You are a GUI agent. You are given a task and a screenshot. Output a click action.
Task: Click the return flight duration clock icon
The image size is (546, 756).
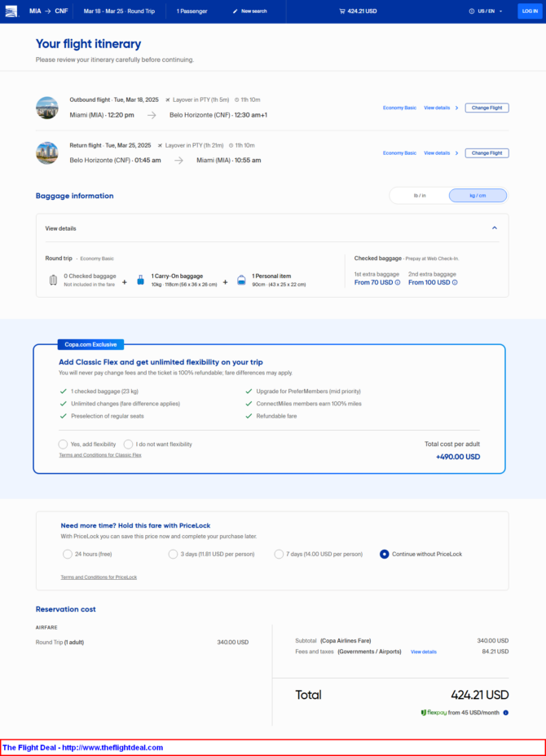[231, 145]
